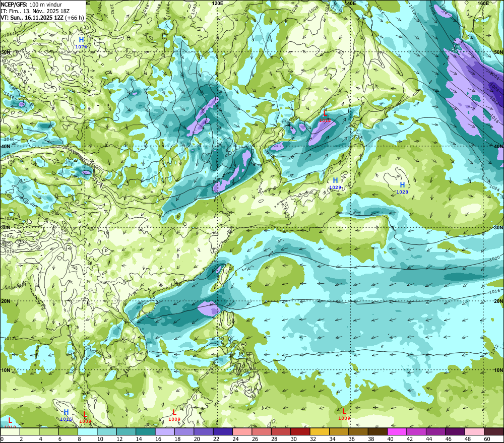The image size is (504, 443).
Task: Click the 140E longitude label
Action: coord(350,3)
